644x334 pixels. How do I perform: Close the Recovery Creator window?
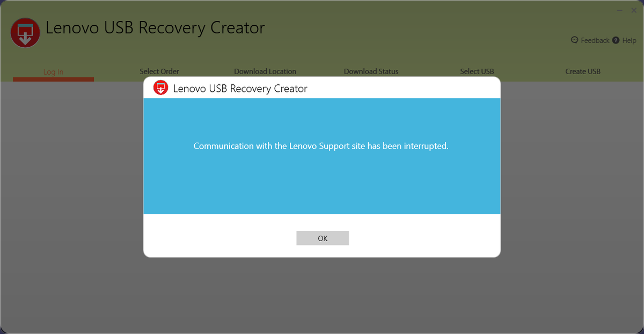point(633,10)
